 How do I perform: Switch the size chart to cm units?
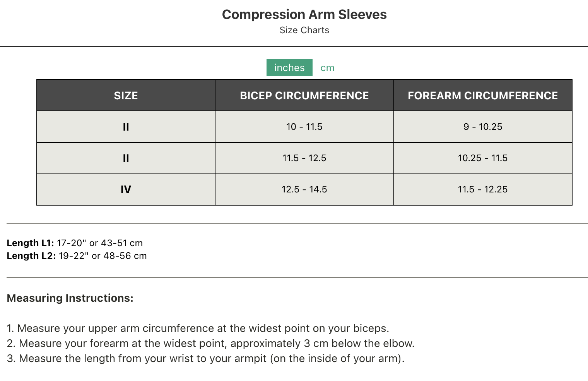pos(327,67)
